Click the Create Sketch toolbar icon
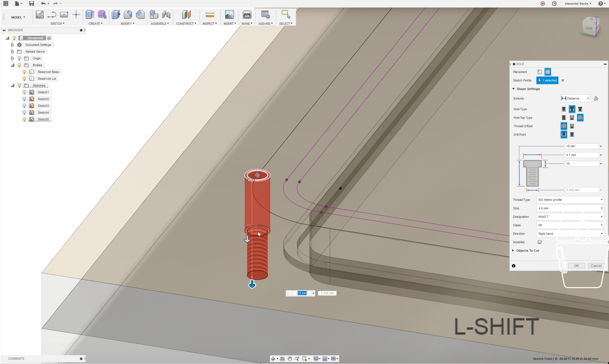This screenshot has height=364, width=609. (40, 15)
